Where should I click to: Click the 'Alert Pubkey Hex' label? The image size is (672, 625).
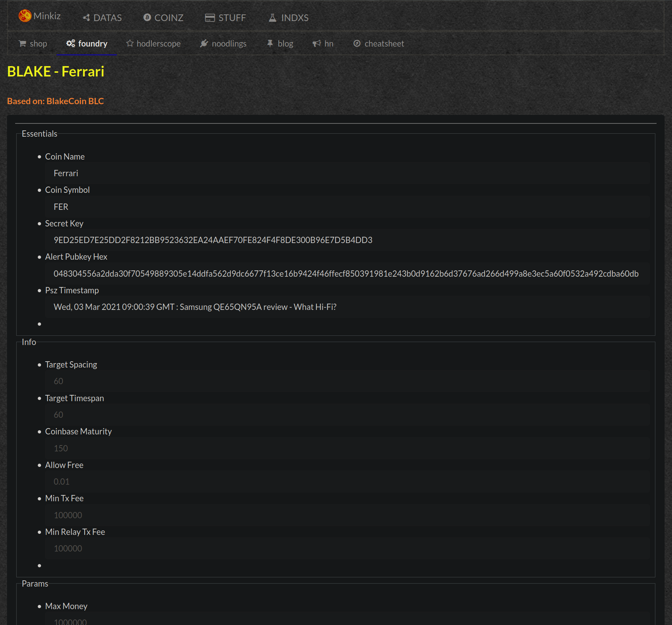76,257
